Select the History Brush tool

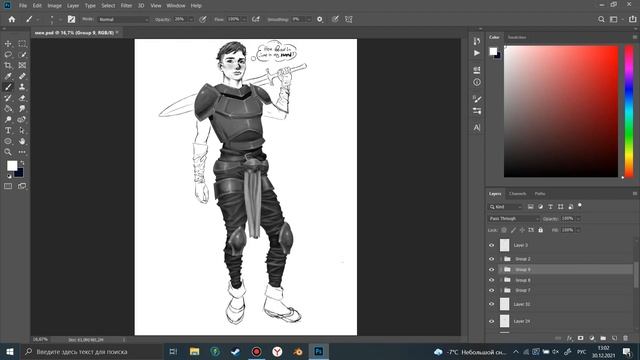click(x=8, y=98)
